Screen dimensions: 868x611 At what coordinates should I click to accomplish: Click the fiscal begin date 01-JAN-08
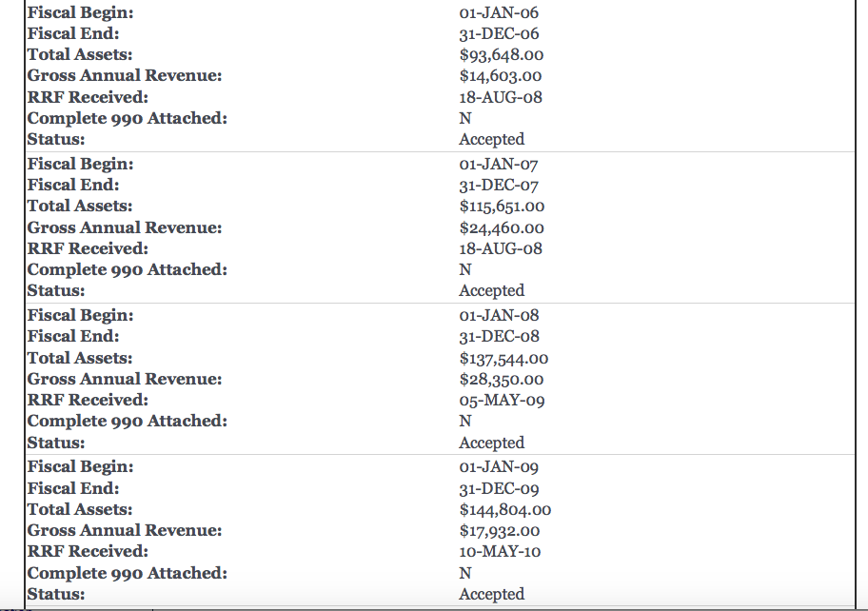point(499,316)
